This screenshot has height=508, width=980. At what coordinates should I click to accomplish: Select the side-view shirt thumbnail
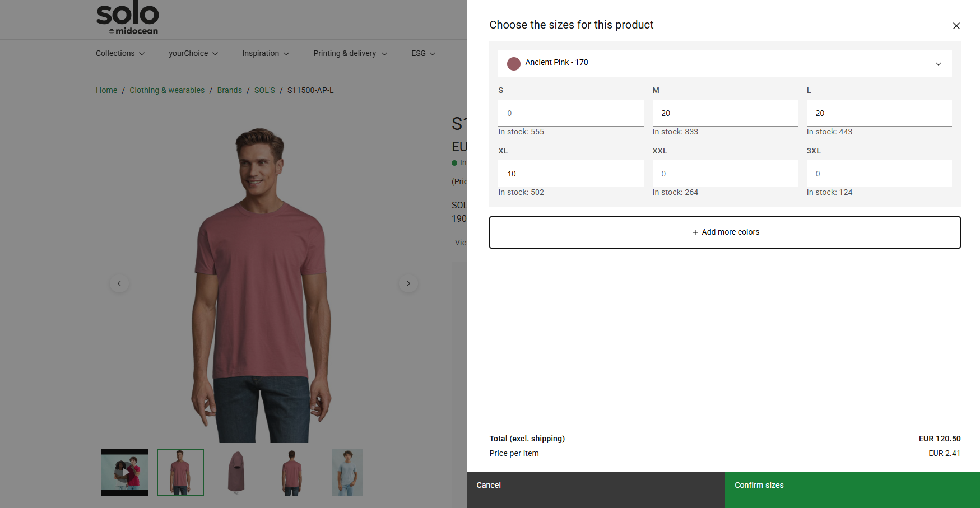(236, 472)
